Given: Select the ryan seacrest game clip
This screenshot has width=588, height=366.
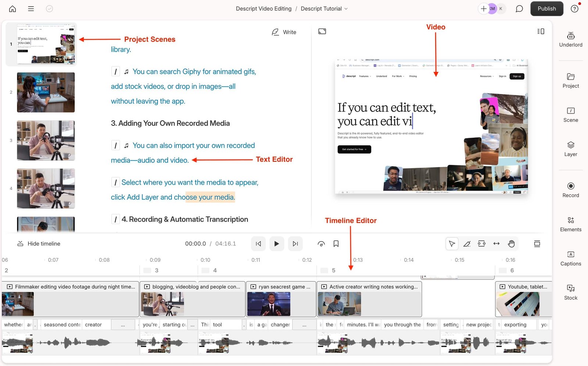Looking at the screenshot, I should point(281,299).
